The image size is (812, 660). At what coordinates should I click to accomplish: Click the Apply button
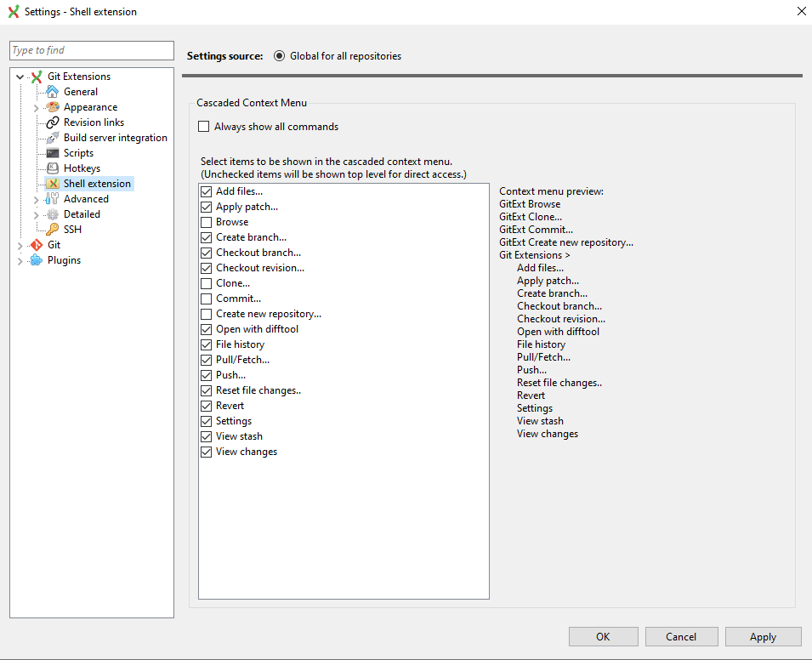(764, 637)
